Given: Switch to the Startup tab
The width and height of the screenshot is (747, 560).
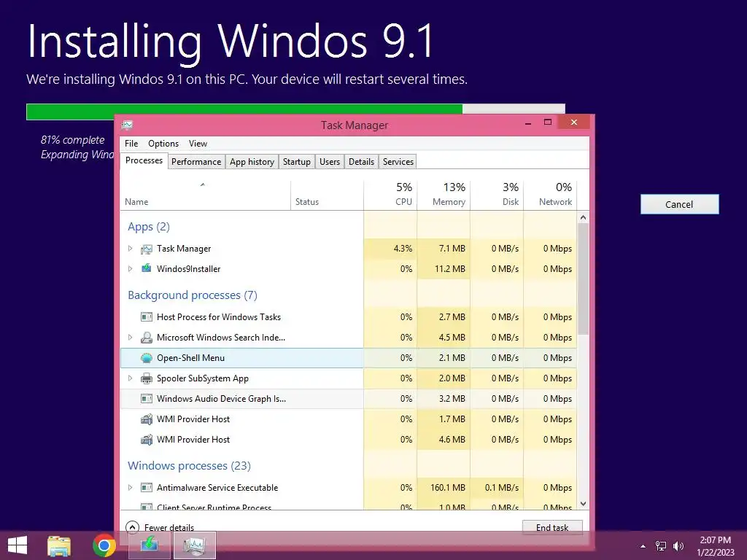Looking at the screenshot, I should click(296, 162).
